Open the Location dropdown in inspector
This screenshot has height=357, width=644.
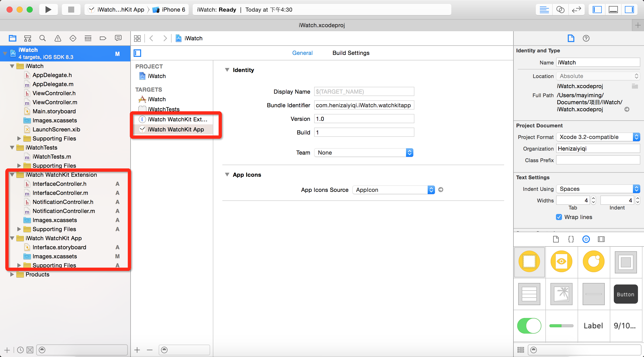[x=598, y=76]
